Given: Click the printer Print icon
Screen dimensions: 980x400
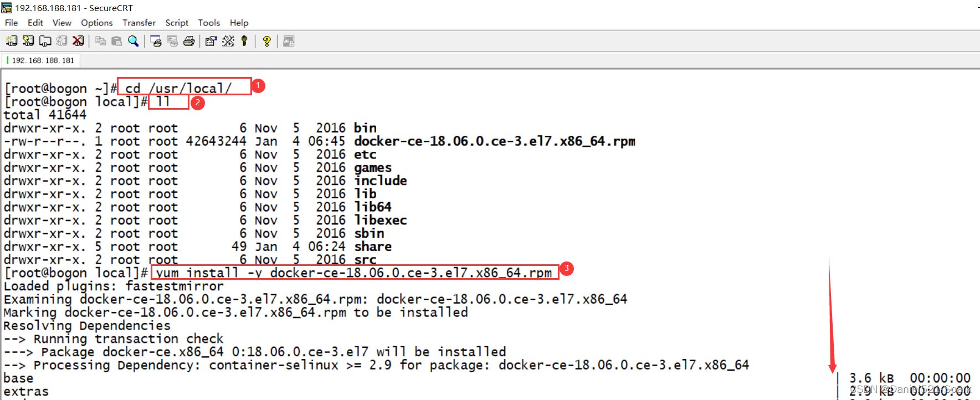Looking at the screenshot, I should [189, 41].
